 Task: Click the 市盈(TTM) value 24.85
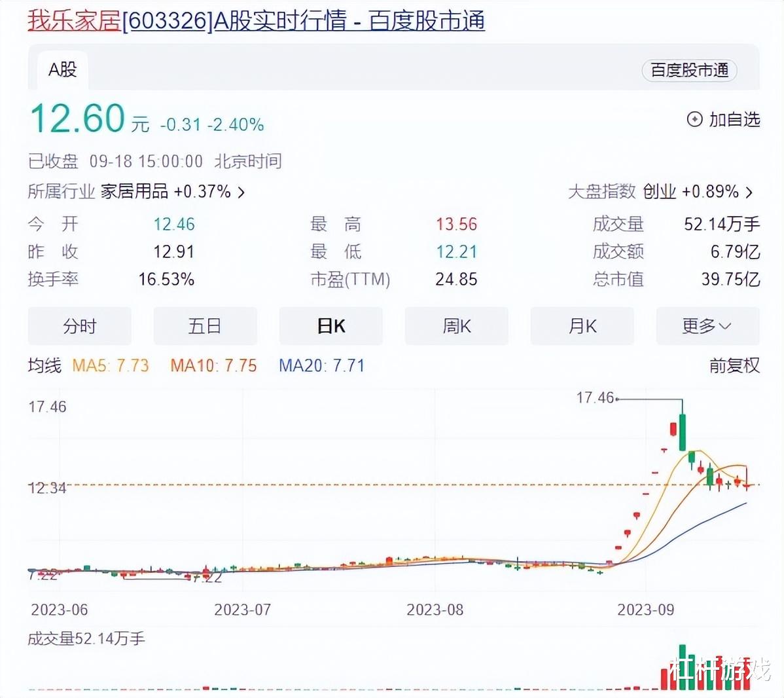pyautogui.click(x=456, y=279)
